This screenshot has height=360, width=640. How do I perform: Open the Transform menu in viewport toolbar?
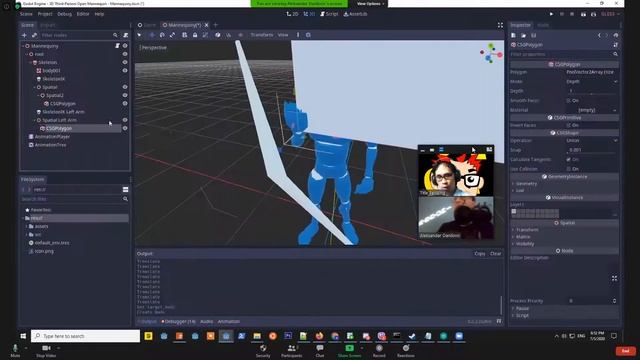[x=262, y=35]
